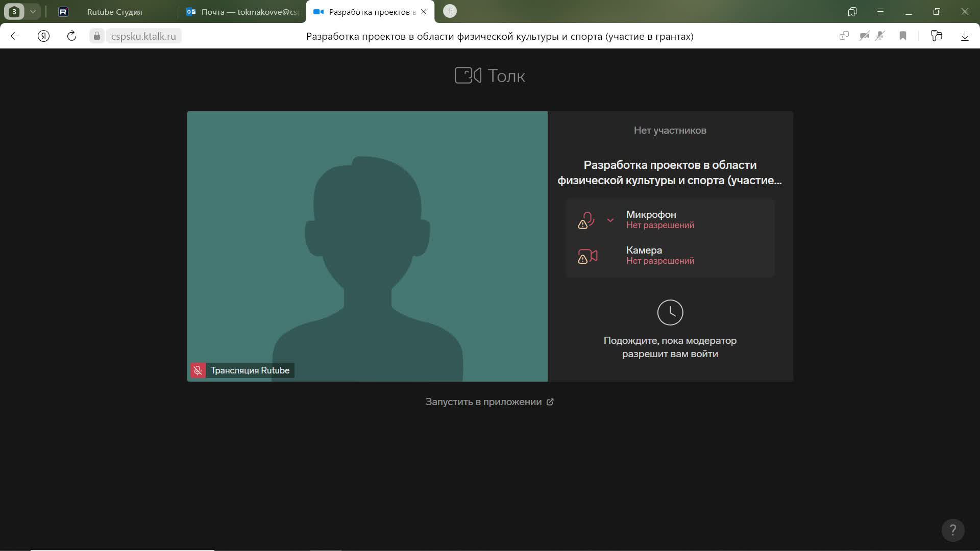The image size is (980, 551).
Task: Toggle the Микрофон device with warning icon
Action: [x=586, y=220]
